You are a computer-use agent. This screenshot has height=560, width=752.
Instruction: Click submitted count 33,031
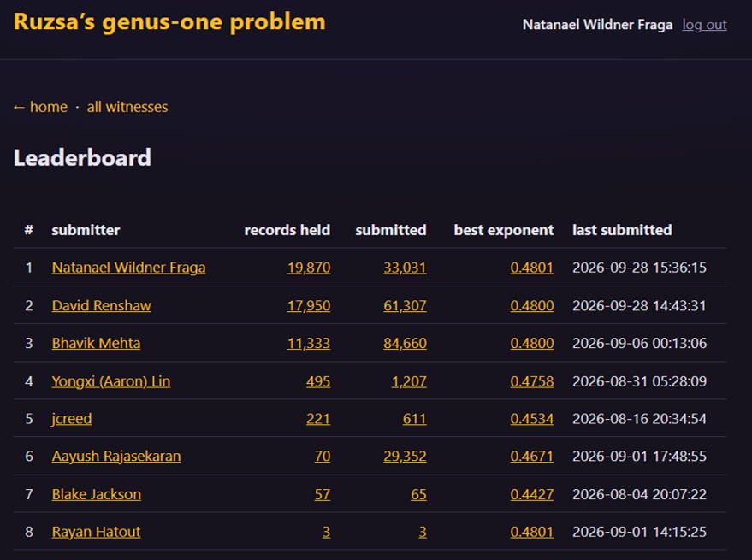click(405, 268)
